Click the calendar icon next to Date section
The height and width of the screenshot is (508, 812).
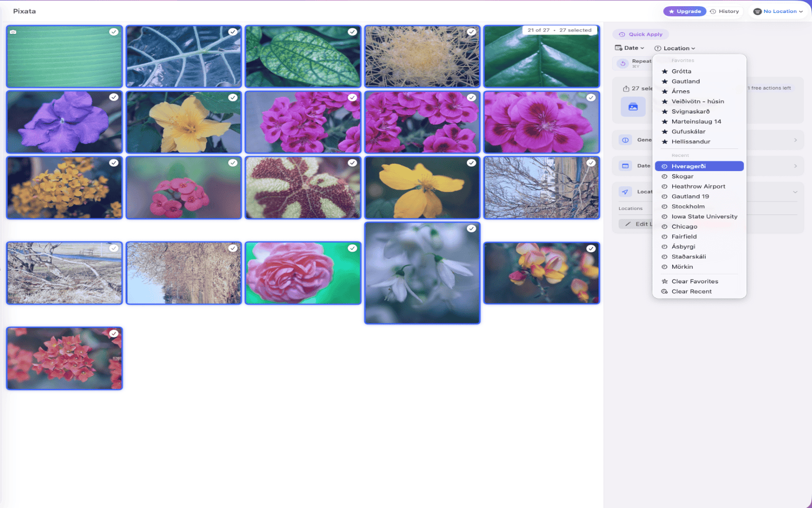[625, 166]
